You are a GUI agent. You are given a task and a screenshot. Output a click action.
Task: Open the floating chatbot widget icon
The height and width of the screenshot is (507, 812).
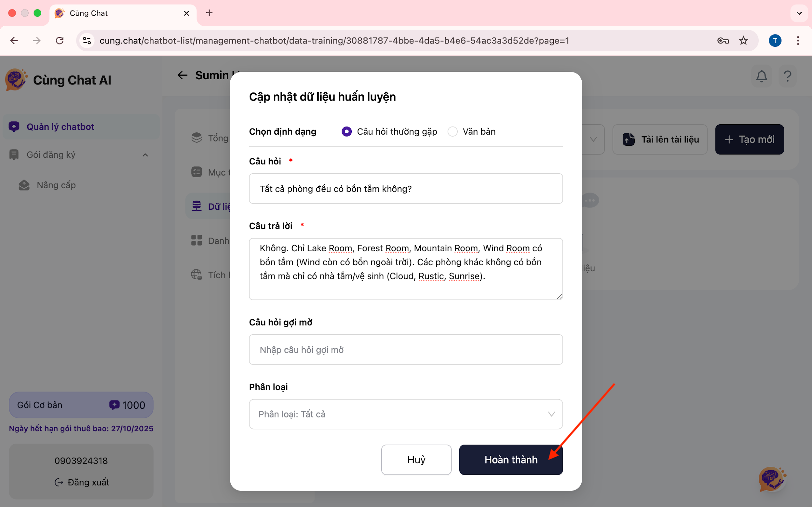tap(771, 478)
